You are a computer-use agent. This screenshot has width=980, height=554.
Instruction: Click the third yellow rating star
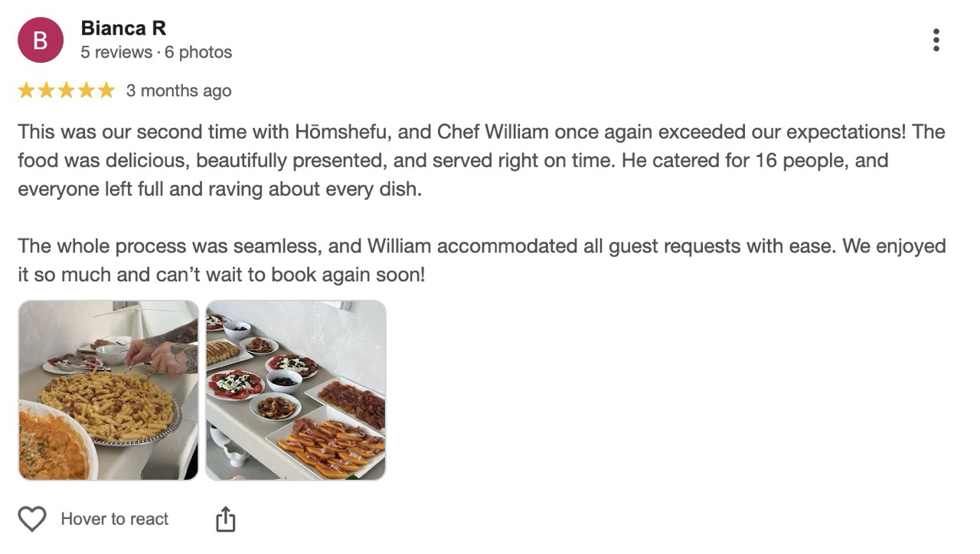click(x=67, y=91)
